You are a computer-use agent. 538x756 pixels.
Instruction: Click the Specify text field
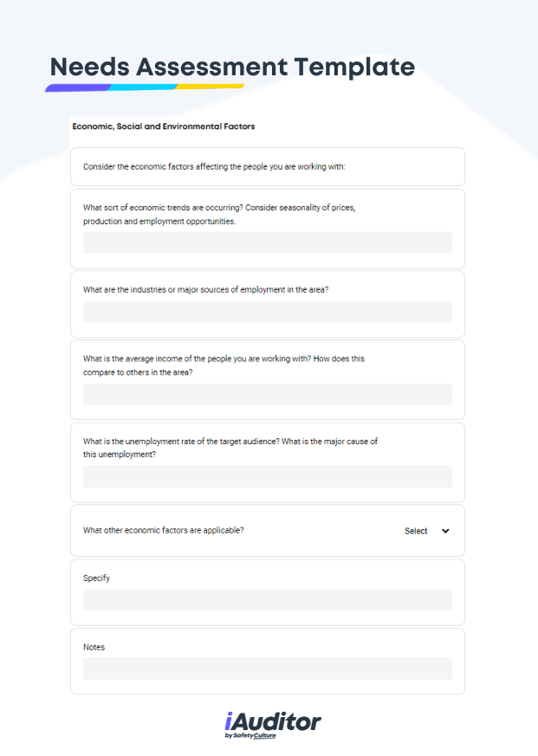click(x=268, y=600)
